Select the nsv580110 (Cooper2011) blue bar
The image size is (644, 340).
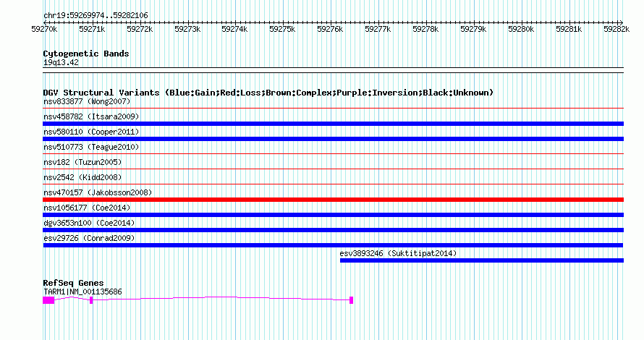pyautogui.click(x=333, y=139)
